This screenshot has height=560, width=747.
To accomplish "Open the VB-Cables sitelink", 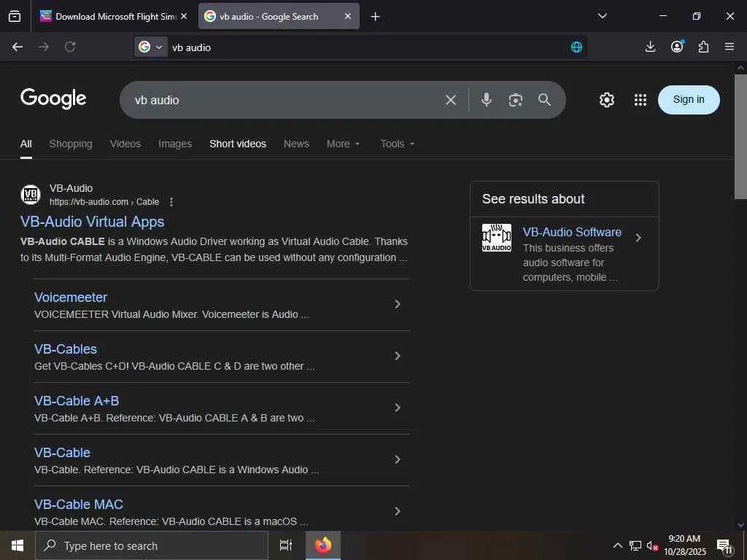I will tap(66, 349).
